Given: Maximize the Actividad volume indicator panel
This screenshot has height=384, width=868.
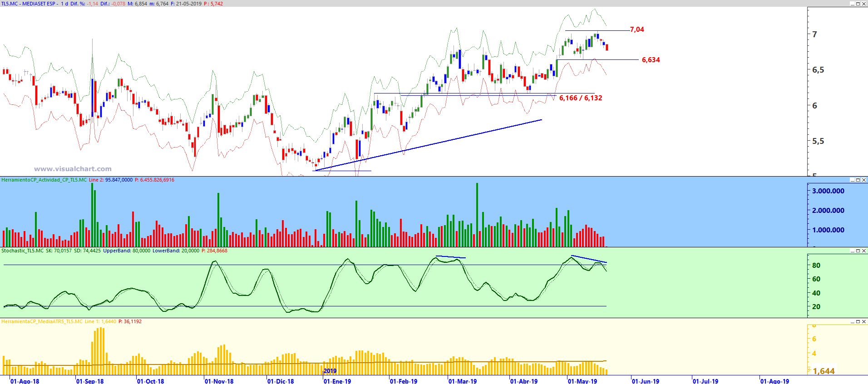Looking at the screenshot, I should (x=858, y=180).
